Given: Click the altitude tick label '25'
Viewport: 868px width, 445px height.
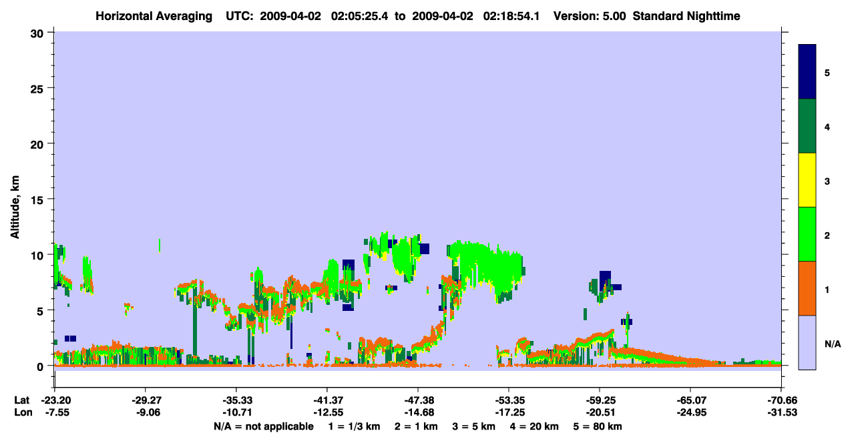Looking at the screenshot, I should 39,88.
